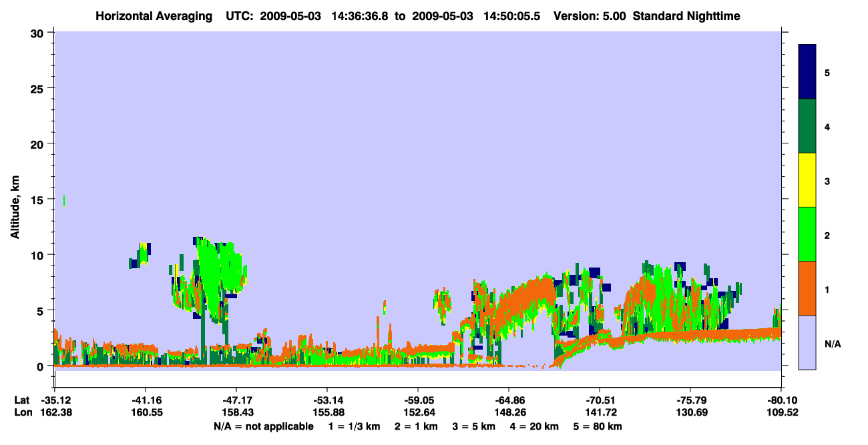The image size is (868, 445).
Task: Click longitude value '148.26'
Action: (x=509, y=413)
